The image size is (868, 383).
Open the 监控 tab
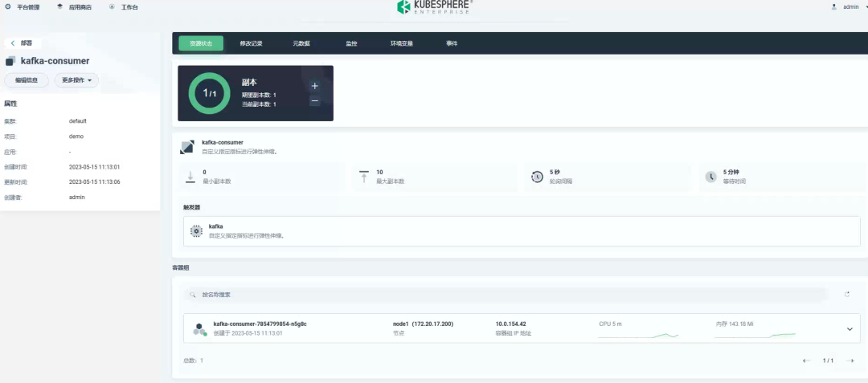coord(351,43)
